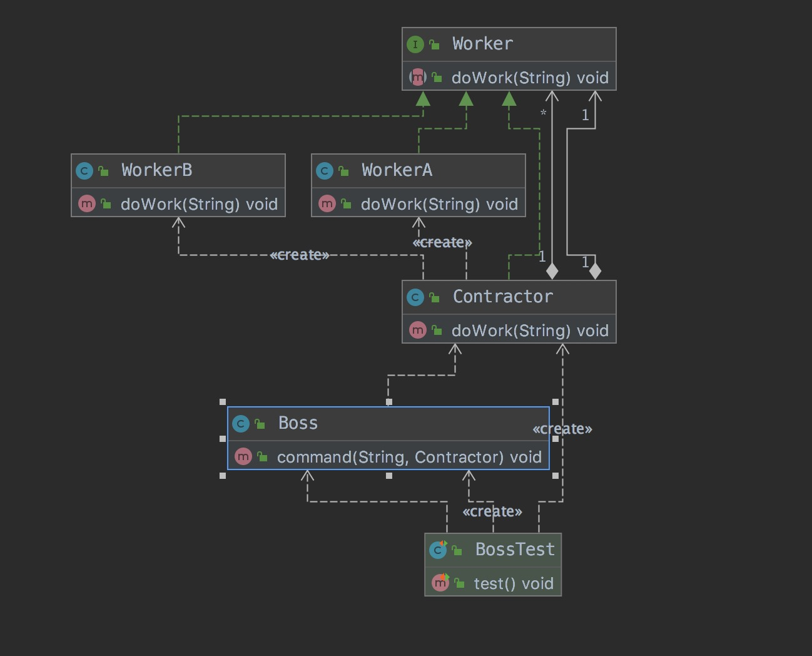
Task: Click command(String, Contractor) void method
Action: [x=409, y=457]
